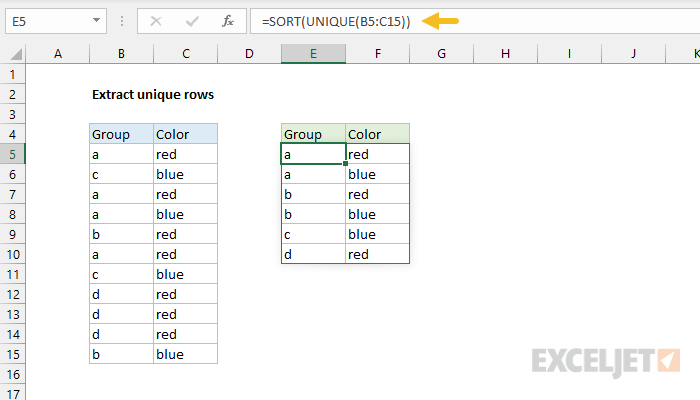Click the Color header in cell F4

pyautogui.click(x=378, y=134)
